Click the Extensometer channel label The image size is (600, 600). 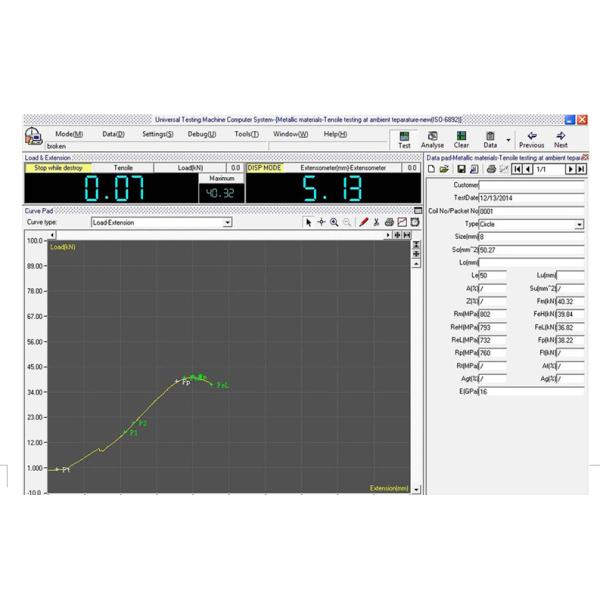click(343, 168)
